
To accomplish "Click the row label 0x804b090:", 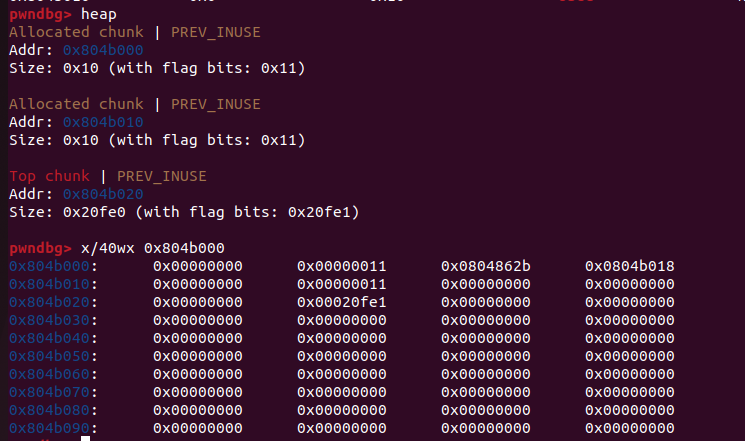I will [53, 428].
